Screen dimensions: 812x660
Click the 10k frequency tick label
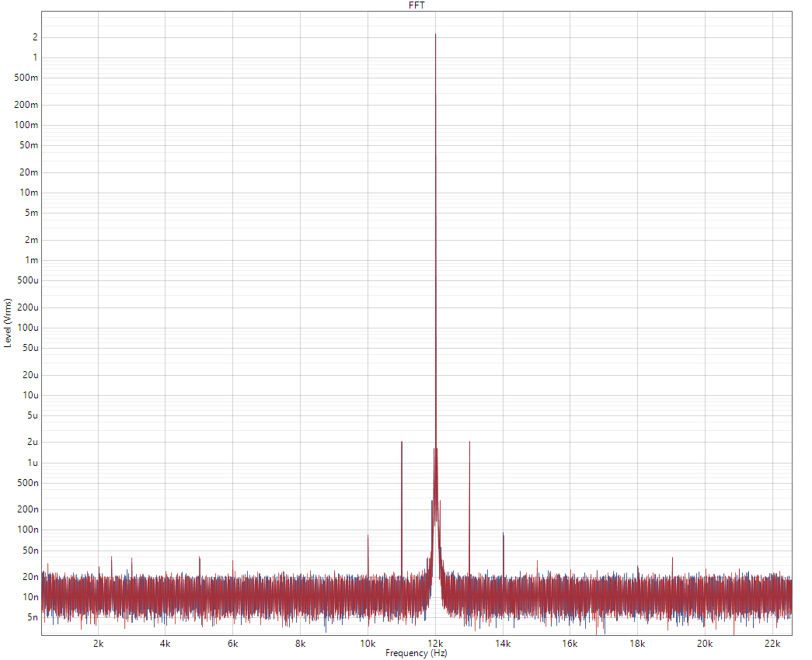(368, 644)
